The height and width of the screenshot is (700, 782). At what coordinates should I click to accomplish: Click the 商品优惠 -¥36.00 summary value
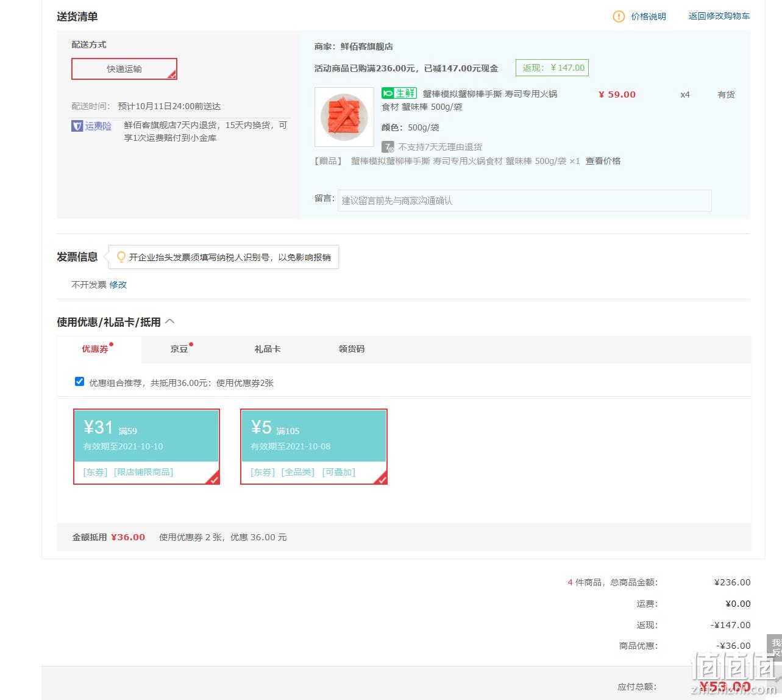733,646
